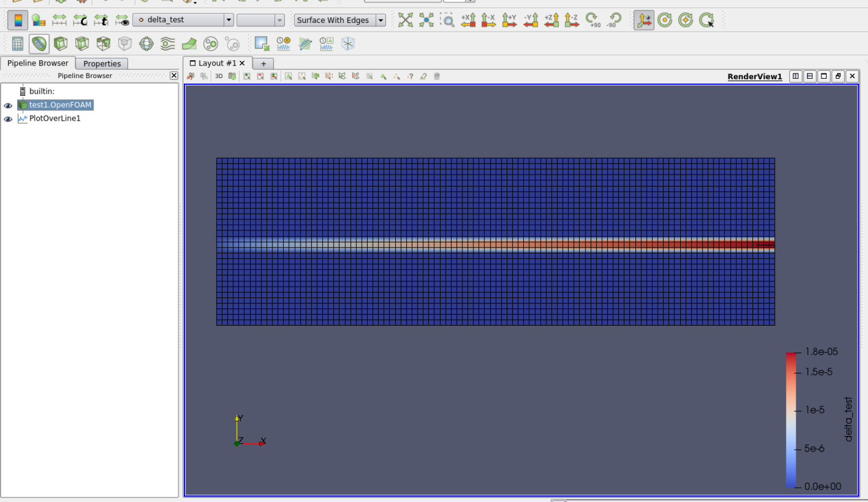Click Adjust Camera icon in view toolbar
The height and width of the screenshot is (502, 868).
[x=232, y=76]
